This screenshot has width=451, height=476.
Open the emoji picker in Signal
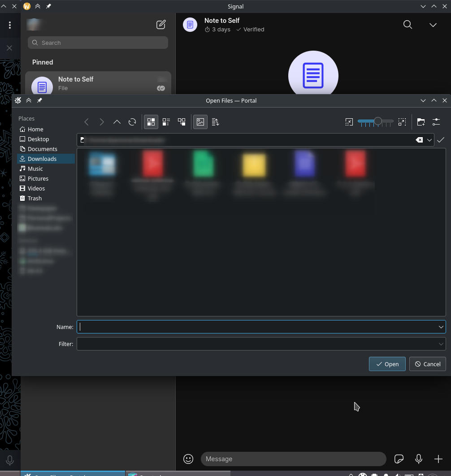(x=188, y=459)
